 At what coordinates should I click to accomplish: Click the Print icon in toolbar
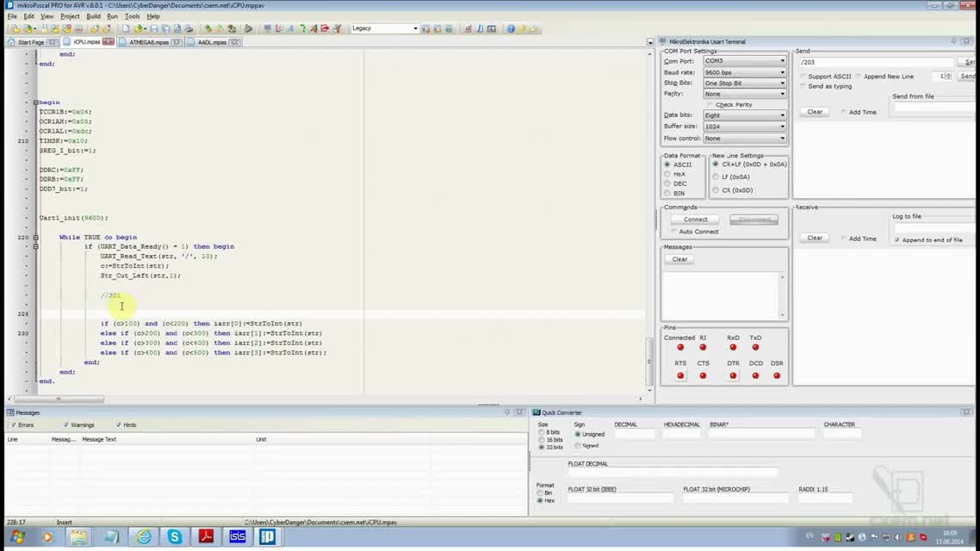click(189, 28)
